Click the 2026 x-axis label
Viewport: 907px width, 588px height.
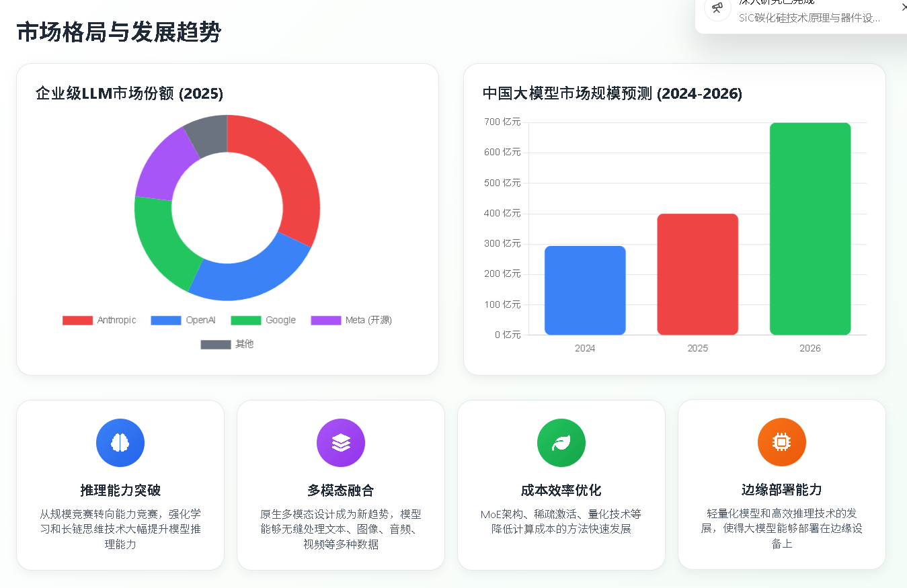point(810,348)
